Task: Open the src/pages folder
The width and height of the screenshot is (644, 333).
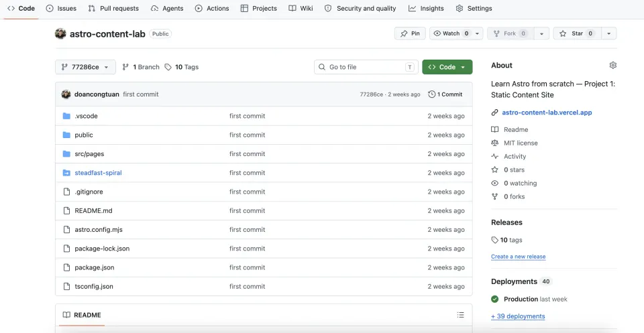Action: [89, 154]
